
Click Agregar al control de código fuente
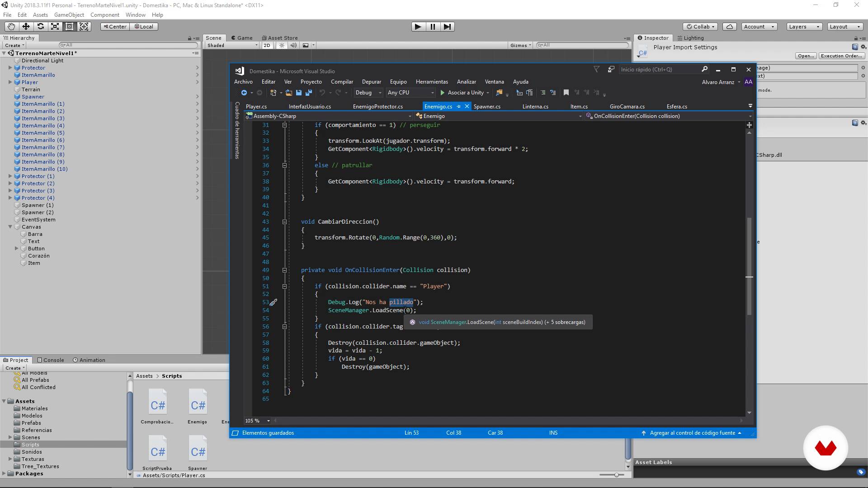pos(692,433)
